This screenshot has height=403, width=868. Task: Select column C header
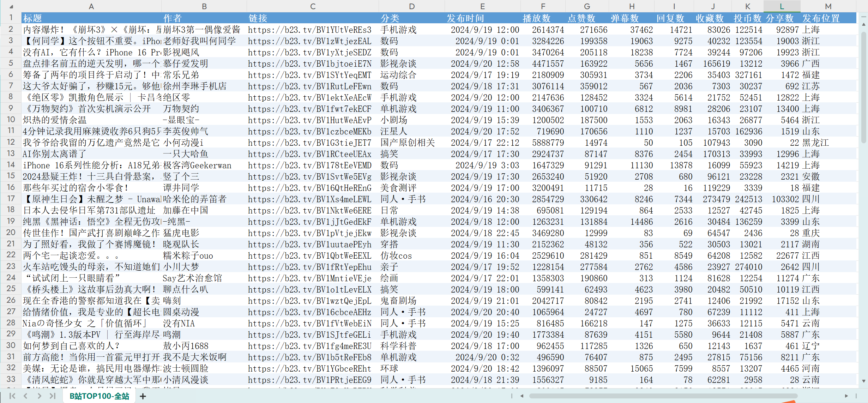point(313,6)
